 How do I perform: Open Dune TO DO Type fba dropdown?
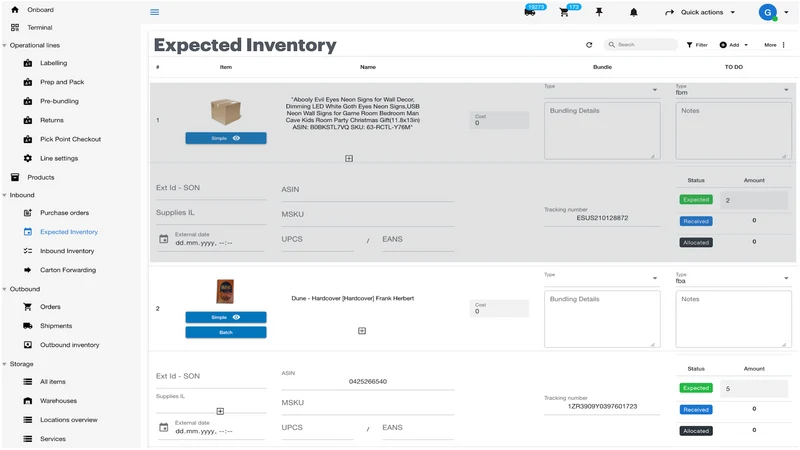pyautogui.click(x=734, y=278)
